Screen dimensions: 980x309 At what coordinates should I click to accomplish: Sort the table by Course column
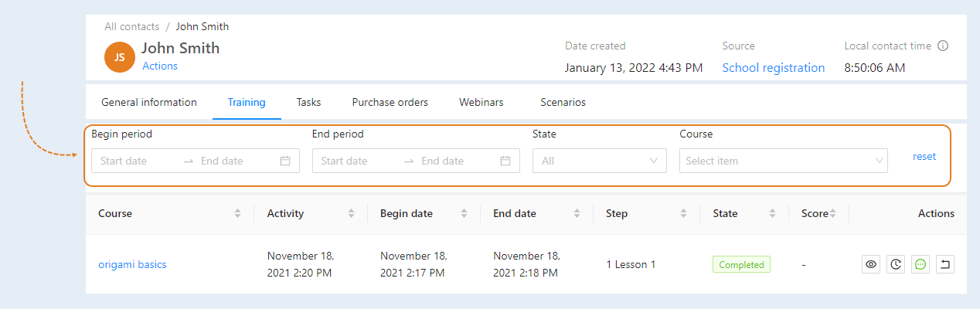(237, 213)
